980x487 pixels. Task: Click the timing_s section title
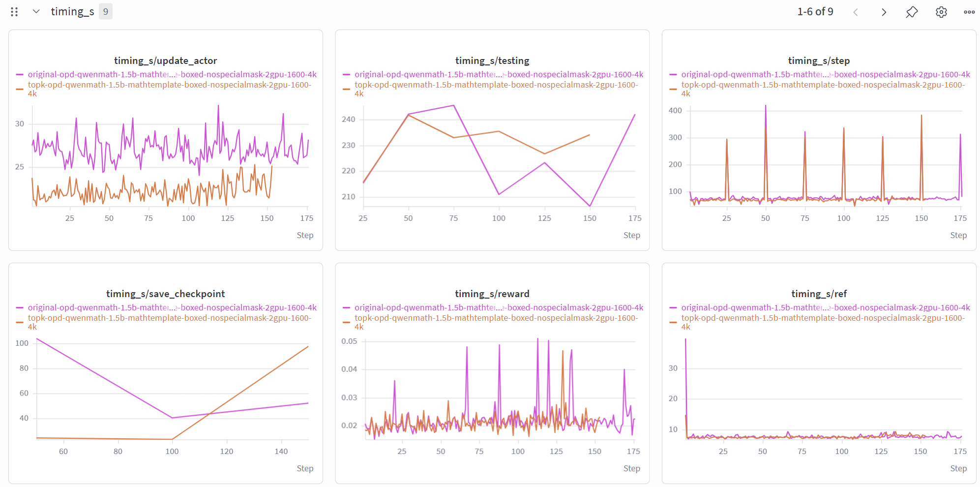tap(72, 12)
